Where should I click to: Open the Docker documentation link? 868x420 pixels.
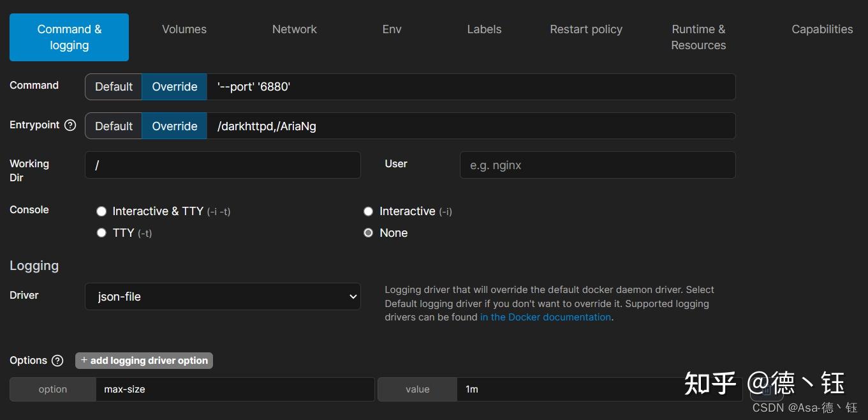[545, 317]
